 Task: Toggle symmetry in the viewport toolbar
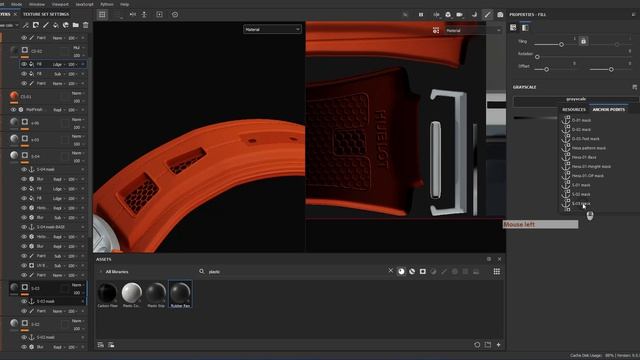[x=133, y=14]
